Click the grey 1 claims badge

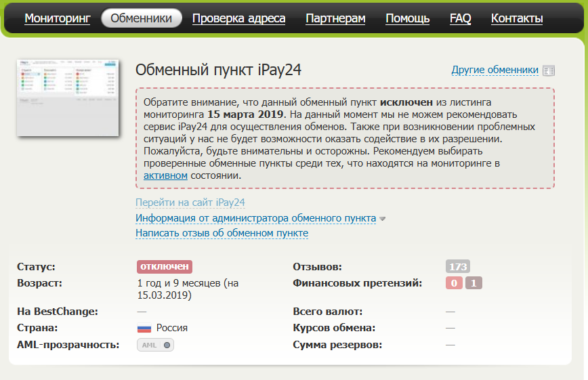(x=474, y=283)
